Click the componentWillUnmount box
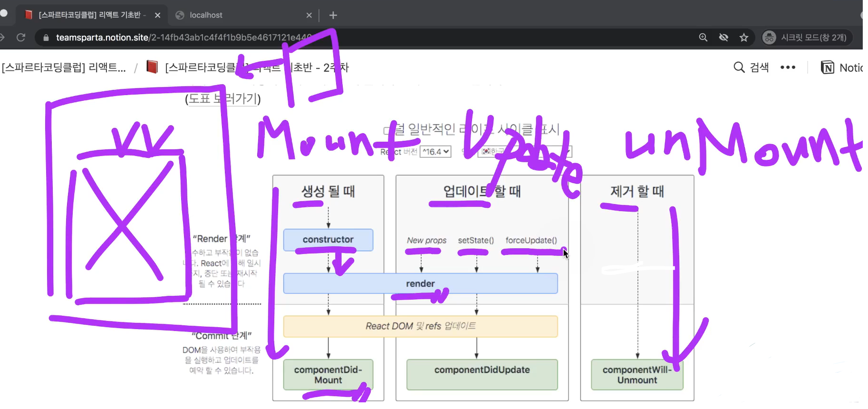Viewport: 868px width, 409px height. 637,375
